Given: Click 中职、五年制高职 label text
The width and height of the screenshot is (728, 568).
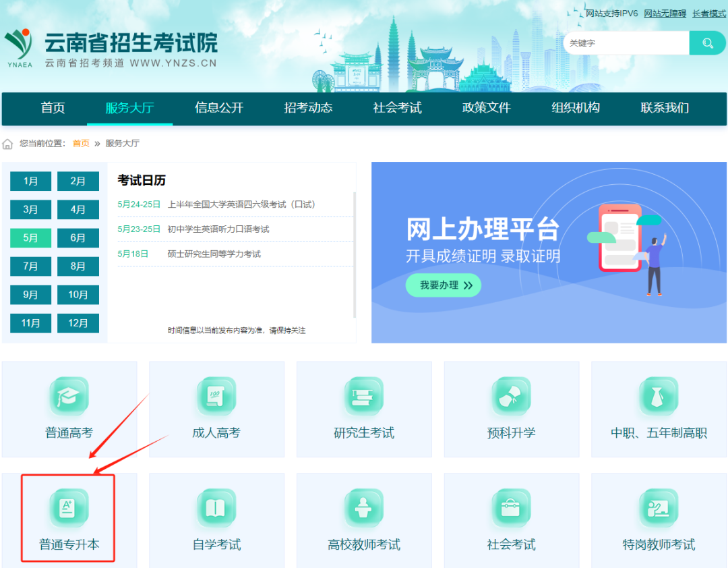Looking at the screenshot, I should (x=659, y=432).
